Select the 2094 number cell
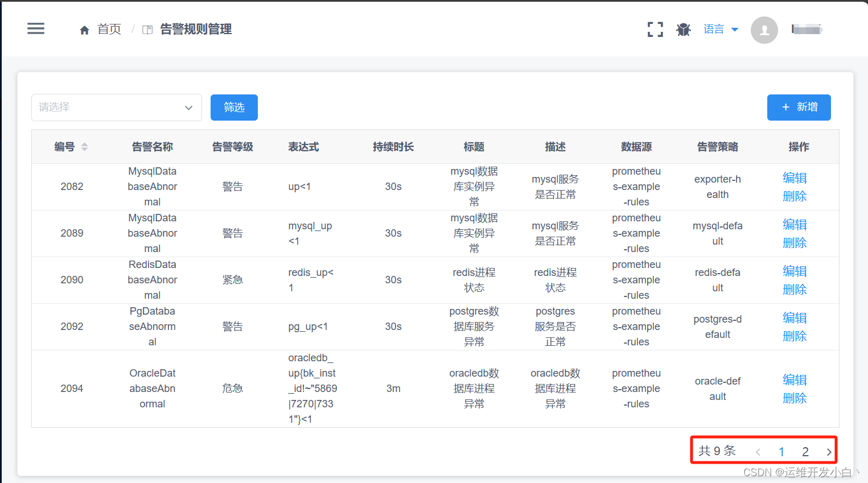The image size is (868, 483). pos(72,389)
